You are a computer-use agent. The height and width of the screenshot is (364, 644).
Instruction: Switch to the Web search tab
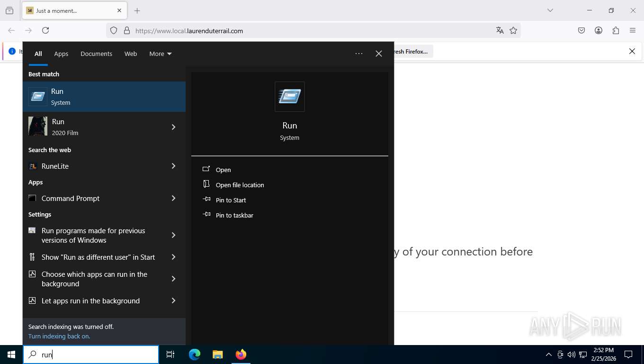(x=131, y=54)
